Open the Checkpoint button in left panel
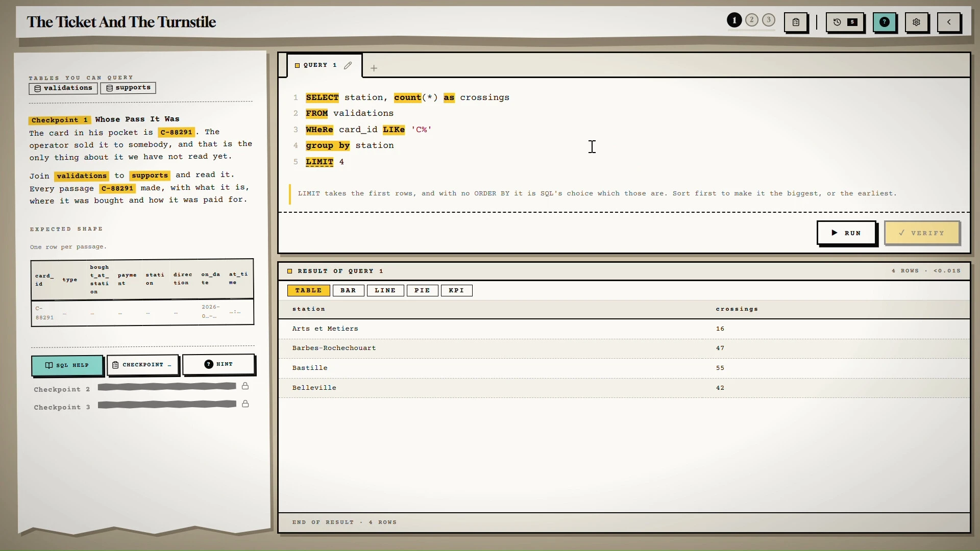Image resolution: width=980 pixels, height=551 pixels. point(142,365)
